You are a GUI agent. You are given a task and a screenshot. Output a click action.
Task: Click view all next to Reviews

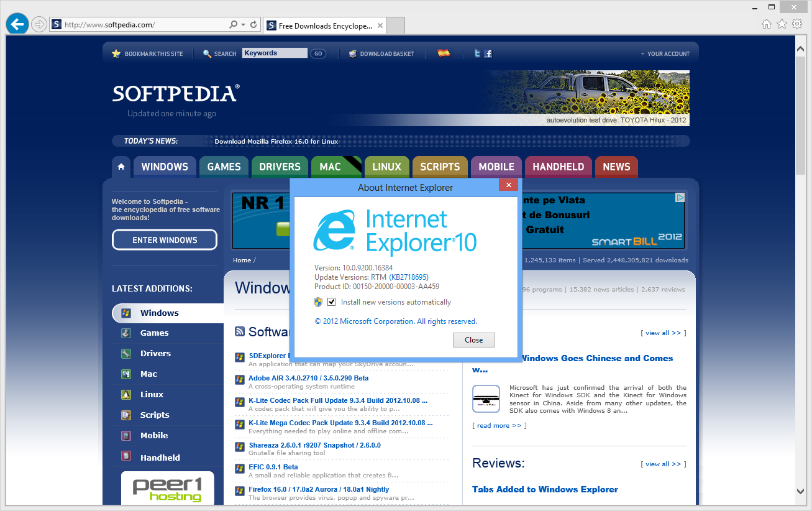coord(664,464)
